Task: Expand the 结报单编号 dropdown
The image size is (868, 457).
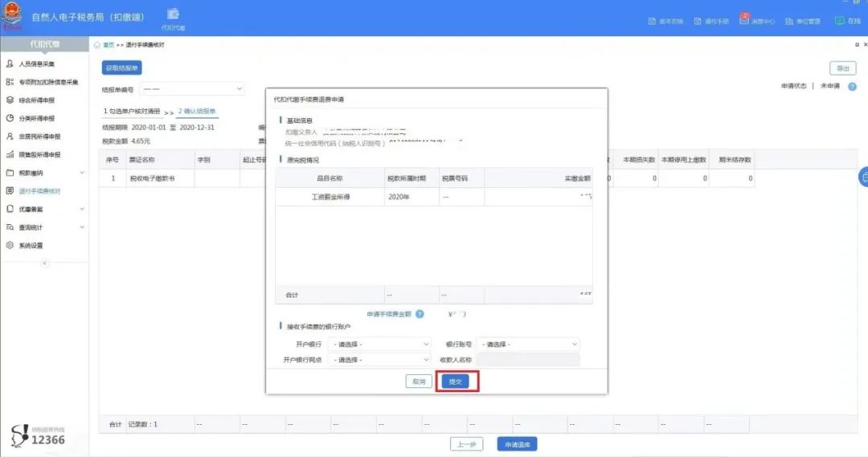Action: pos(192,88)
